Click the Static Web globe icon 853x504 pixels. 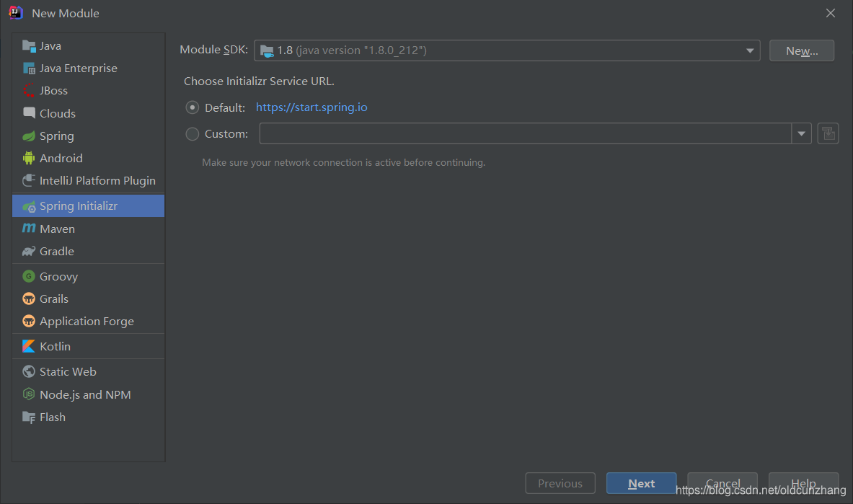(29, 371)
